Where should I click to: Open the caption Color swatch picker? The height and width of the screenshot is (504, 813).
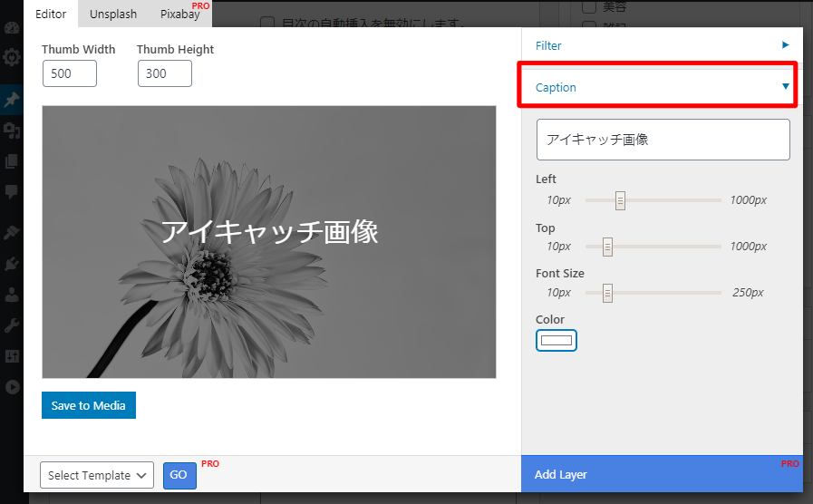(x=557, y=341)
